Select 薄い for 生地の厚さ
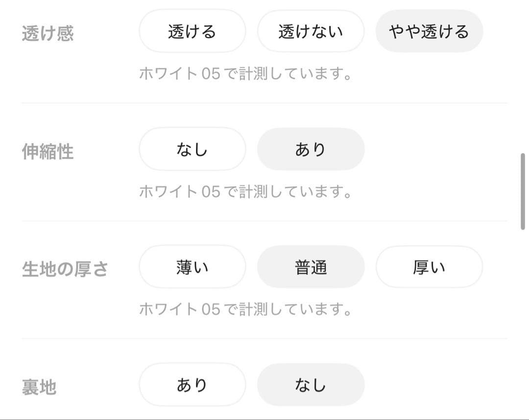Screen dimensions: 529x420 (x=192, y=267)
